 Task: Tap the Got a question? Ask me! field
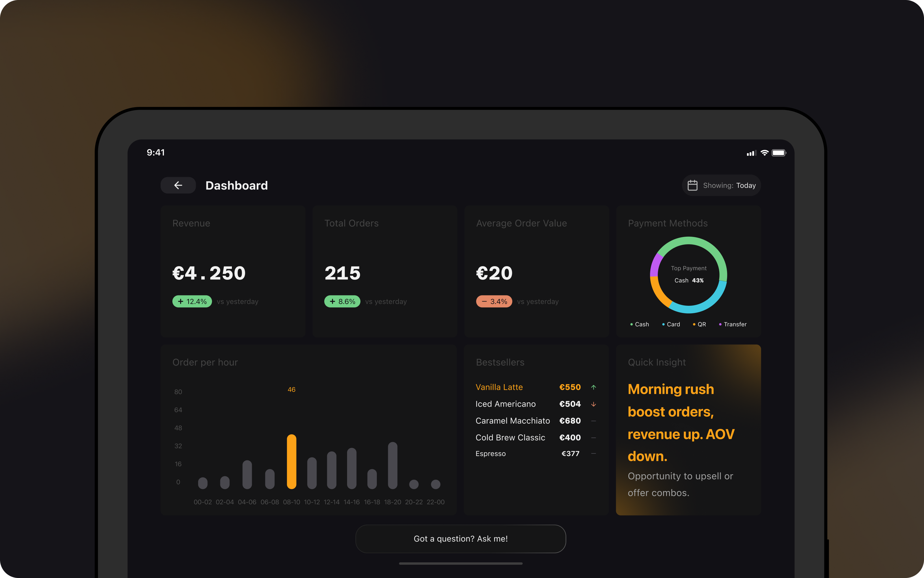pos(461,539)
